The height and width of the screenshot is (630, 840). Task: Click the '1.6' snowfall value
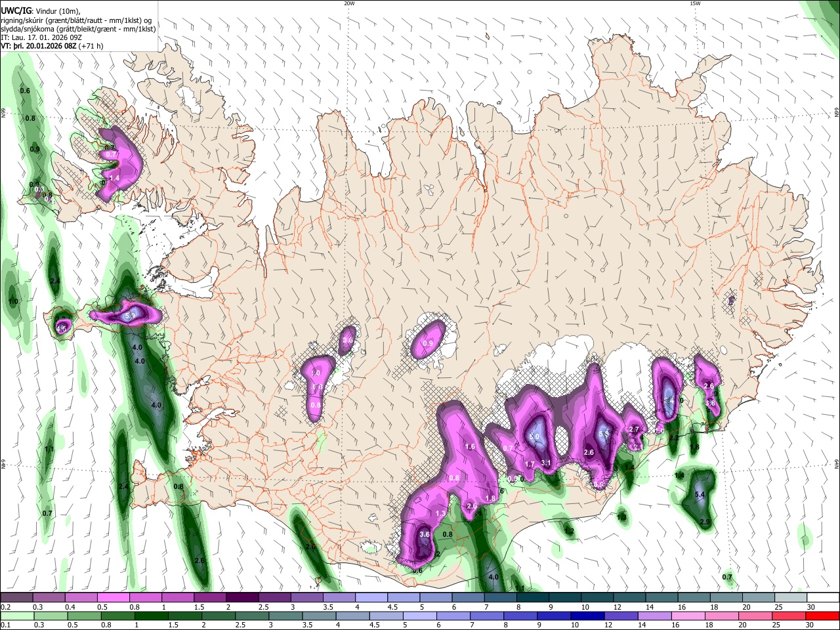470,446
